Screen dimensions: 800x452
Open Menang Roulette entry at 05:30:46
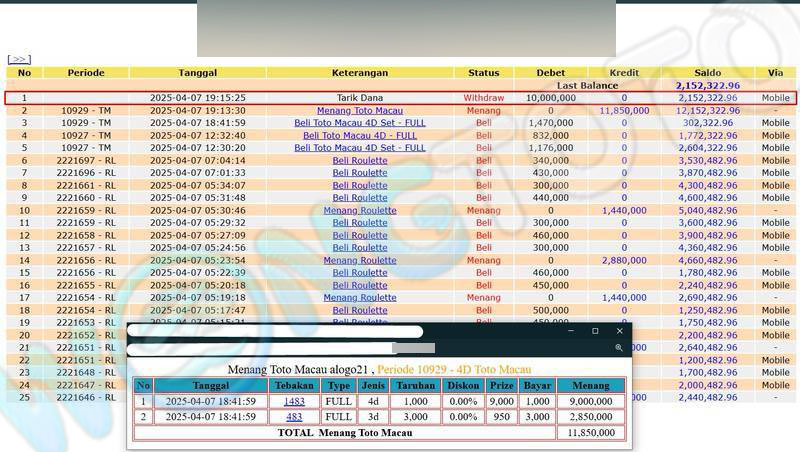pyautogui.click(x=359, y=210)
